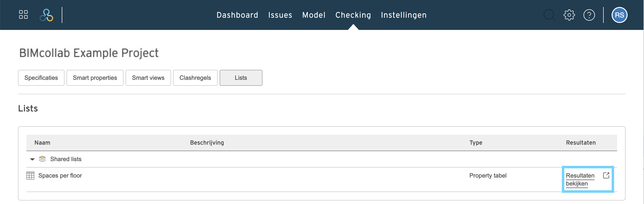Click the BIMcollab Example Project title

89,53
